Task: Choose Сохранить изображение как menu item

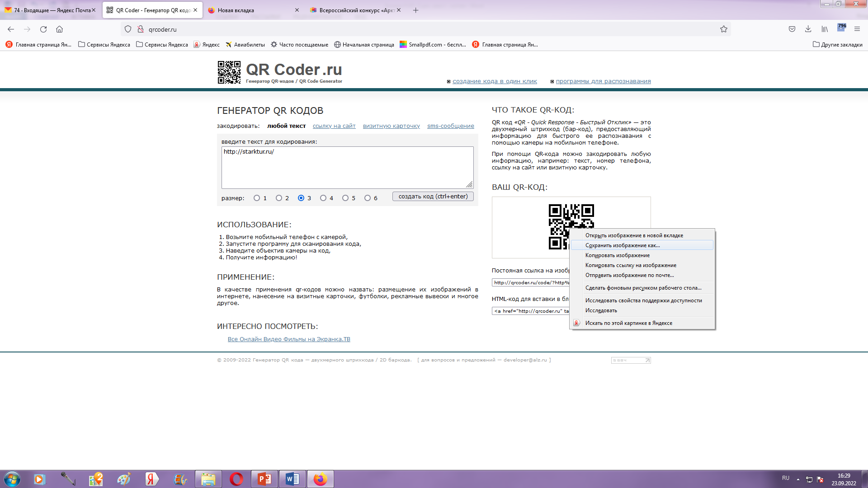Action: [x=622, y=245]
